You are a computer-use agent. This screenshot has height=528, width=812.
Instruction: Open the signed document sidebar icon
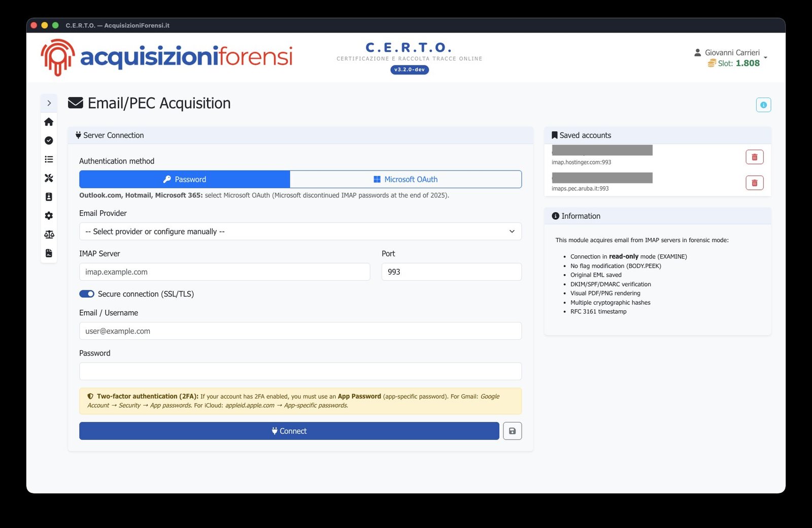(x=49, y=253)
